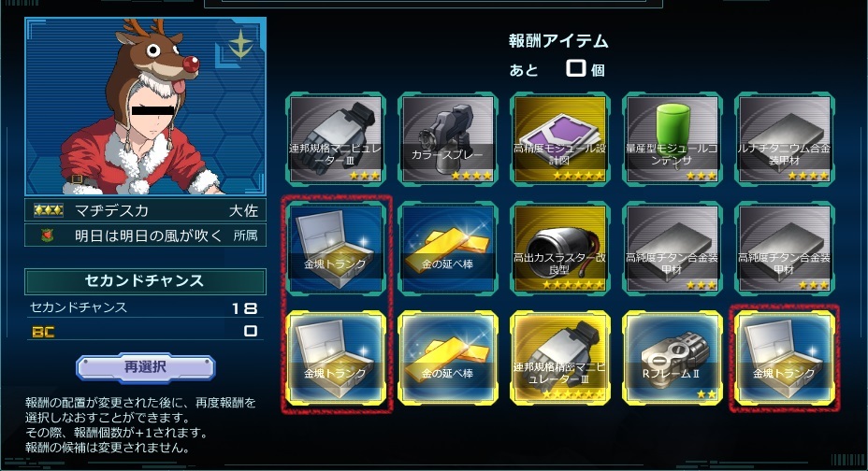868x471 pixels.
Task: Pick the カラースプレー reward tile
Action: 448,139
